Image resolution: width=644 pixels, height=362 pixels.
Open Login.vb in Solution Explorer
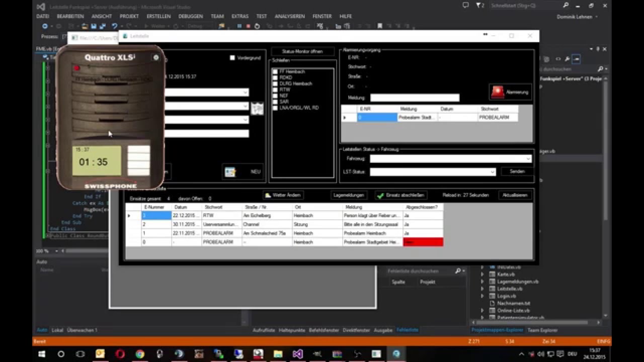click(506, 296)
